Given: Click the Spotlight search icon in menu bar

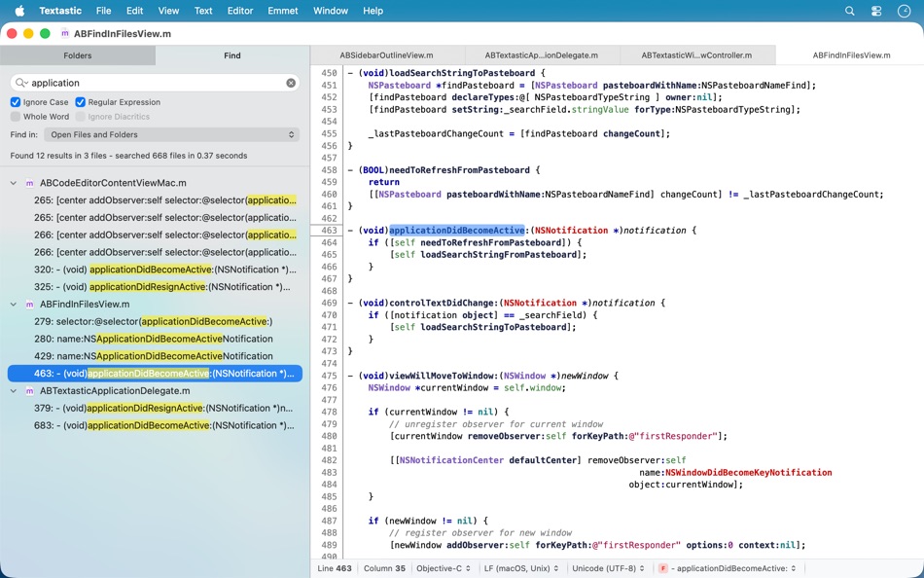Looking at the screenshot, I should click(849, 11).
